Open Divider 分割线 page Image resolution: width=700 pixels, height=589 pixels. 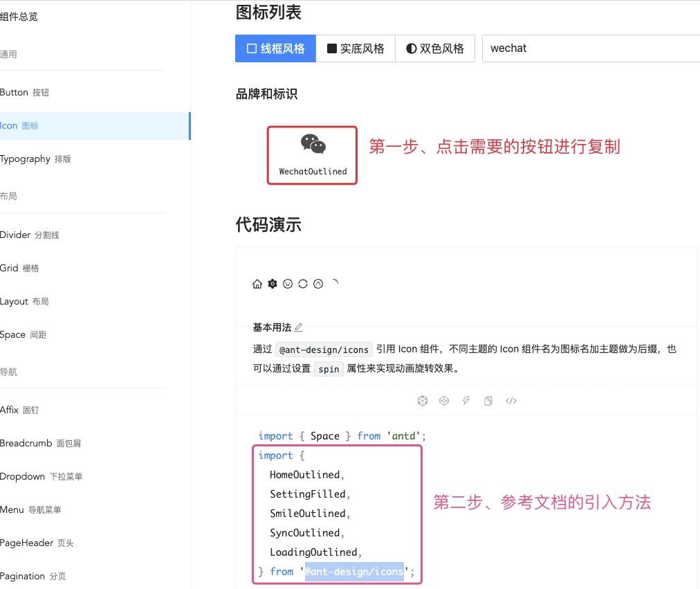pos(30,235)
